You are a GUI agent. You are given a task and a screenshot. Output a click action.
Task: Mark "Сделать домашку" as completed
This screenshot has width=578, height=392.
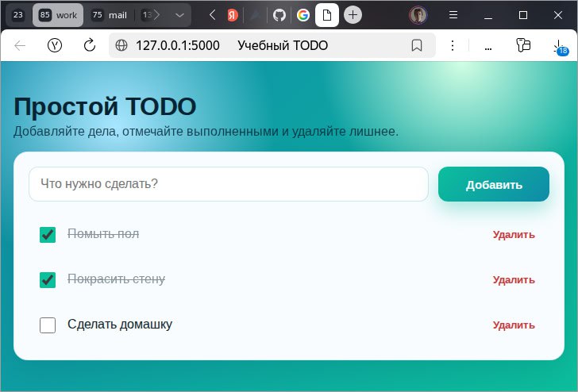[x=48, y=325]
